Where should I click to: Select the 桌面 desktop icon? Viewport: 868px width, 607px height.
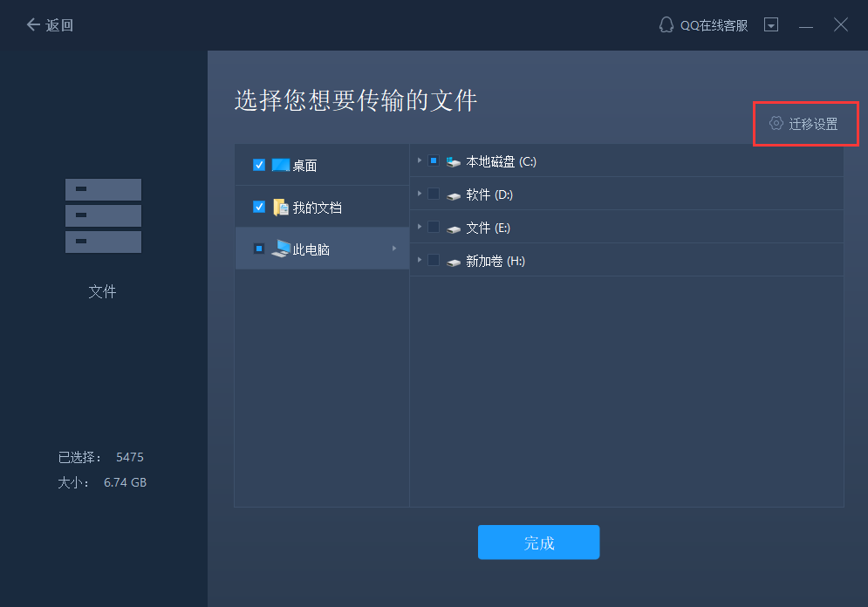pyautogui.click(x=281, y=165)
